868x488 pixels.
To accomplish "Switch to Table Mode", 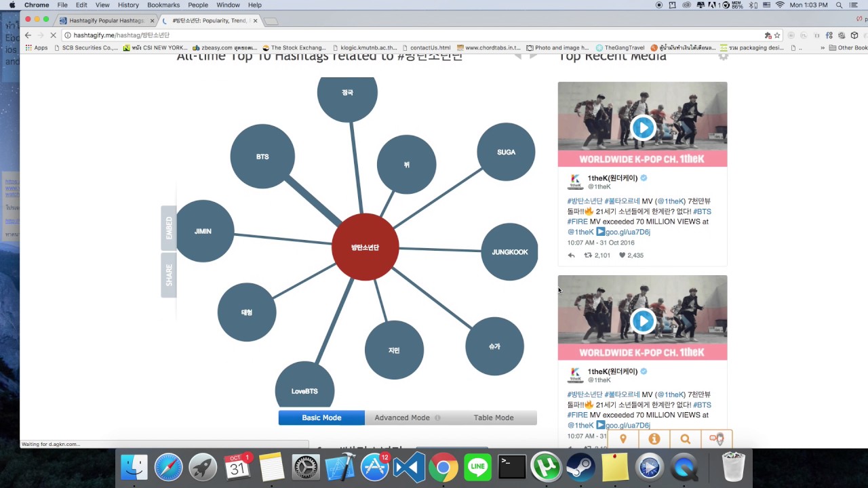I will [x=494, y=418].
